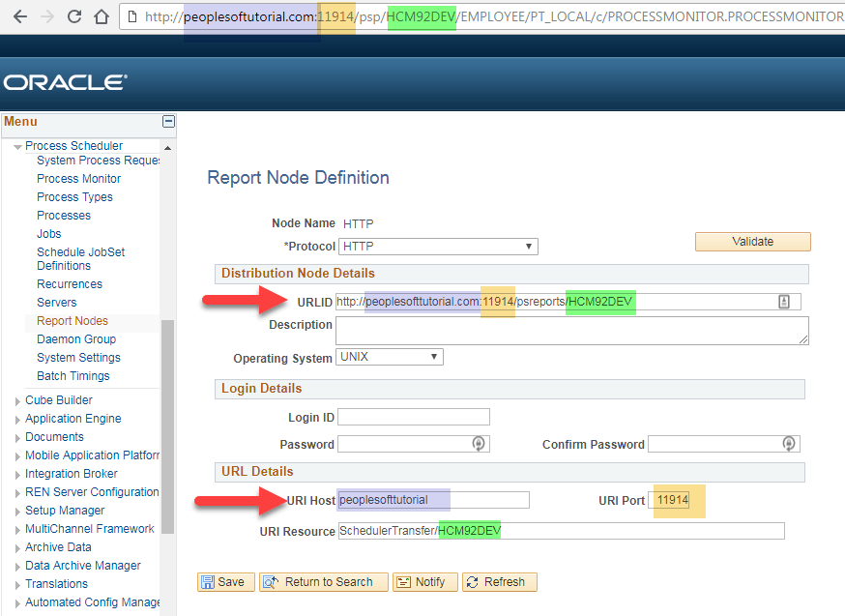Viewport: 845px width, 616px height.
Task: Open Batch Timings menu item
Action: (x=73, y=375)
